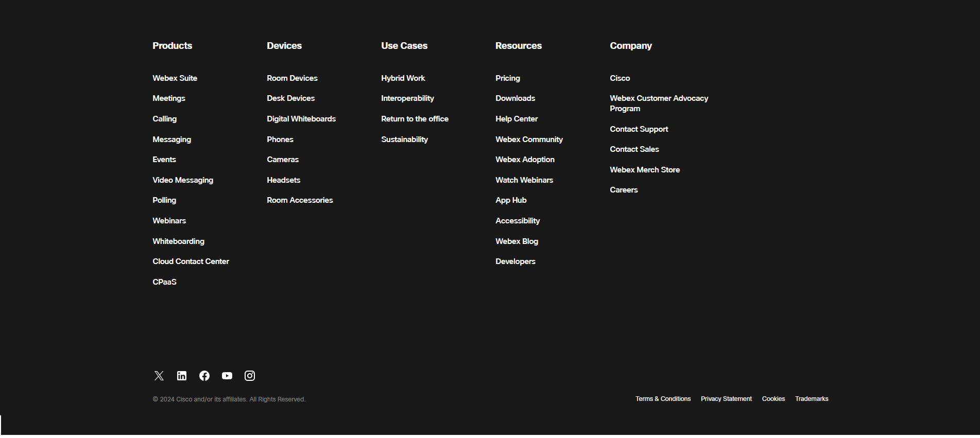Open the Headsets link
This screenshot has width=980, height=438.
click(x=284, y=180)
